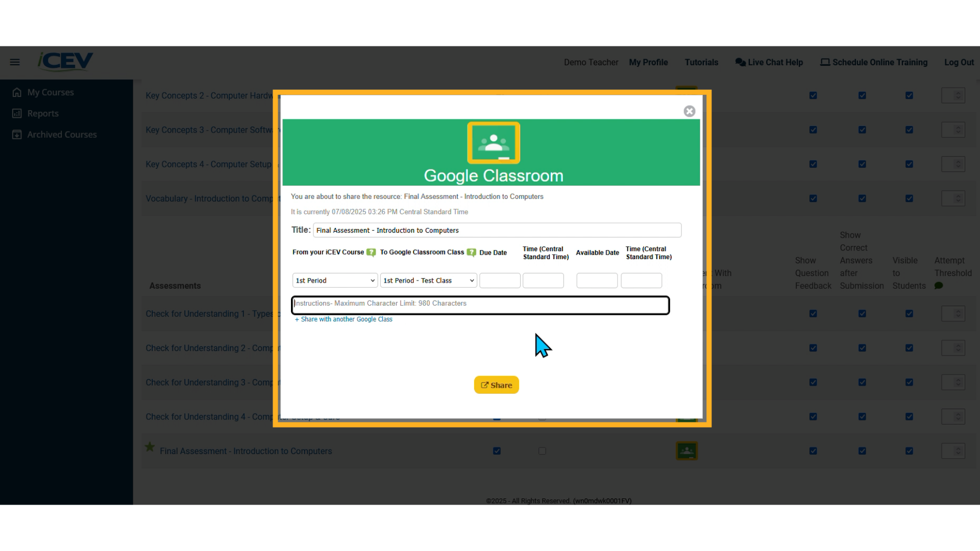Click the Reports chart icon in the sidebar

coord(17,113)
